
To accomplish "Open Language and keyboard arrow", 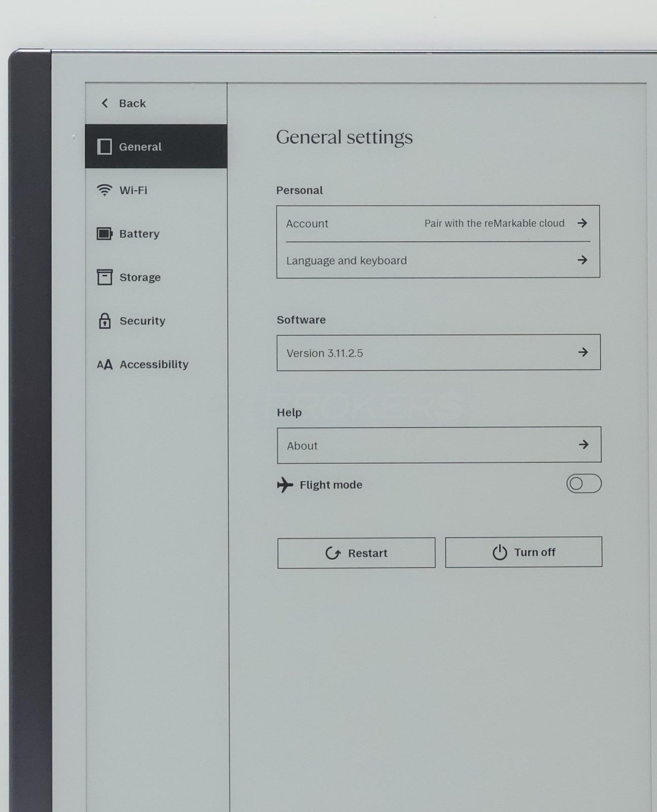I will [x=582, y=260].
